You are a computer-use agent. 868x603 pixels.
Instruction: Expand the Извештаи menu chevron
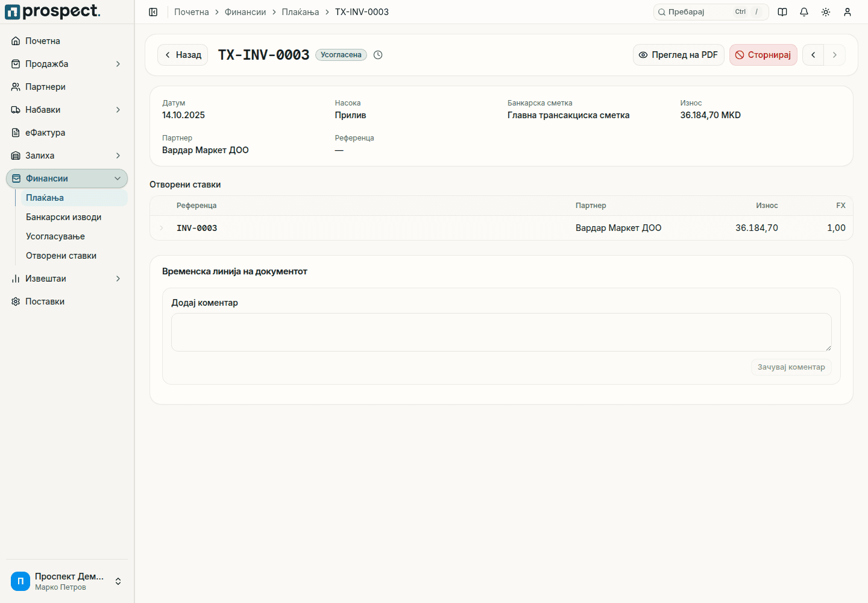click(118, 279)
